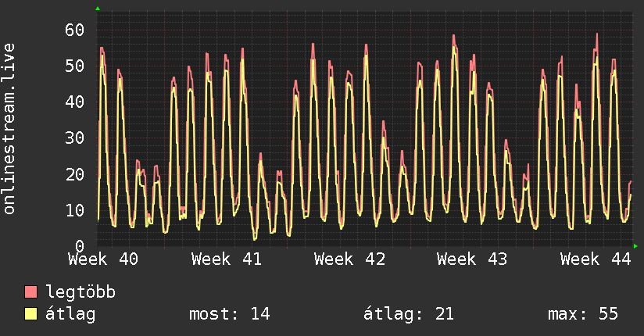Click the green arrow at x-axis end
The height and width of the screenshot is (336, 644).
pos(635,246)
